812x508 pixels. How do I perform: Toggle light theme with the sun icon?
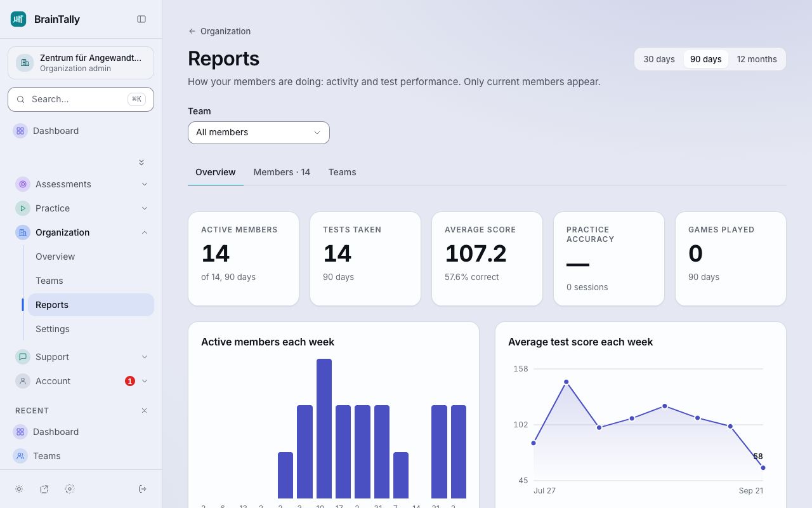19,489
